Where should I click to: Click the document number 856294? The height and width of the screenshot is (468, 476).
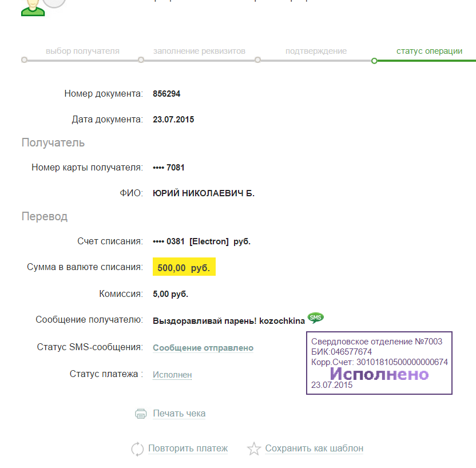point(166,94)
